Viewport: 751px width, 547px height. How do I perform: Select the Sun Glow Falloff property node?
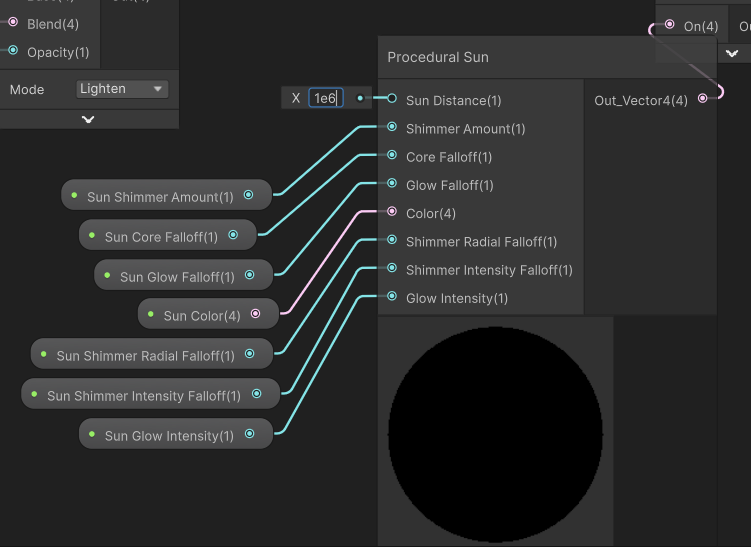[x=176, y=277]
